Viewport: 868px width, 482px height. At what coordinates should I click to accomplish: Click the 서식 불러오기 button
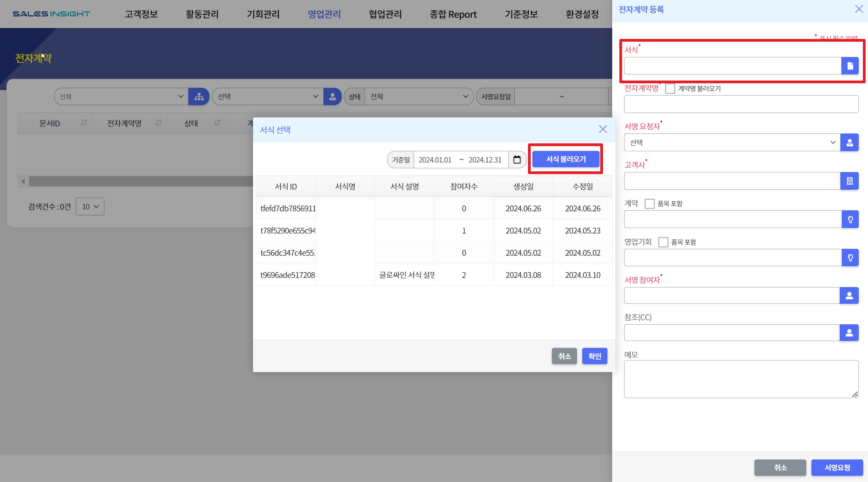(566, 159)
